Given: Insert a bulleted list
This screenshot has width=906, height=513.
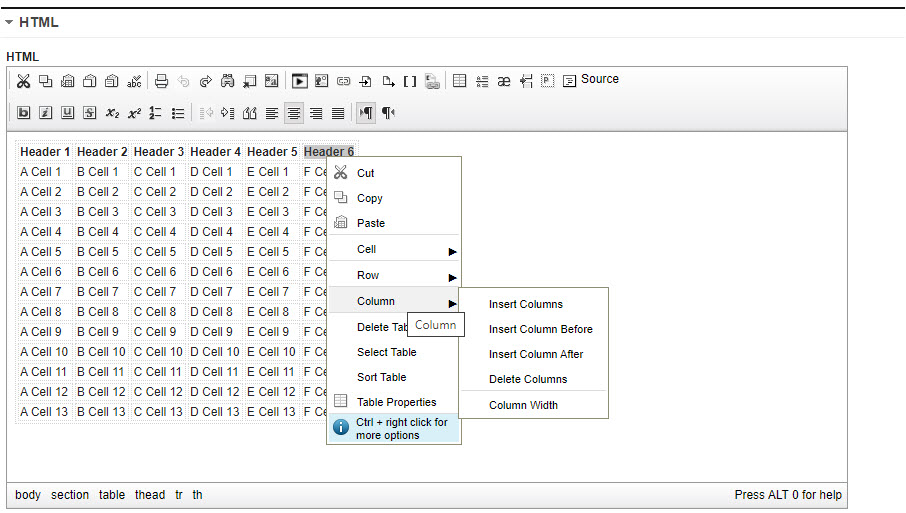Looking at the screenshot, I should click(x=178, y=113).
